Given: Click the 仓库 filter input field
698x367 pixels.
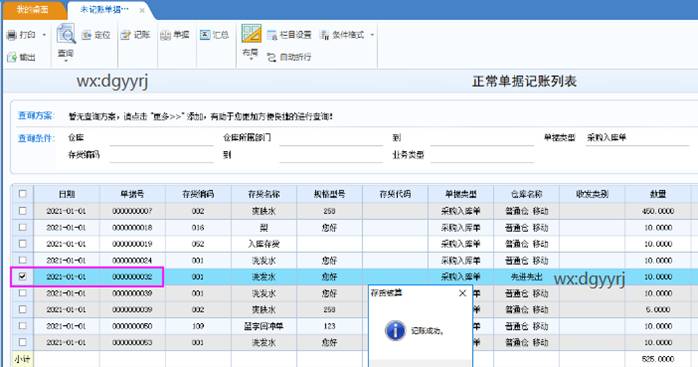Looking at the screenshot, I should [162, 138].
